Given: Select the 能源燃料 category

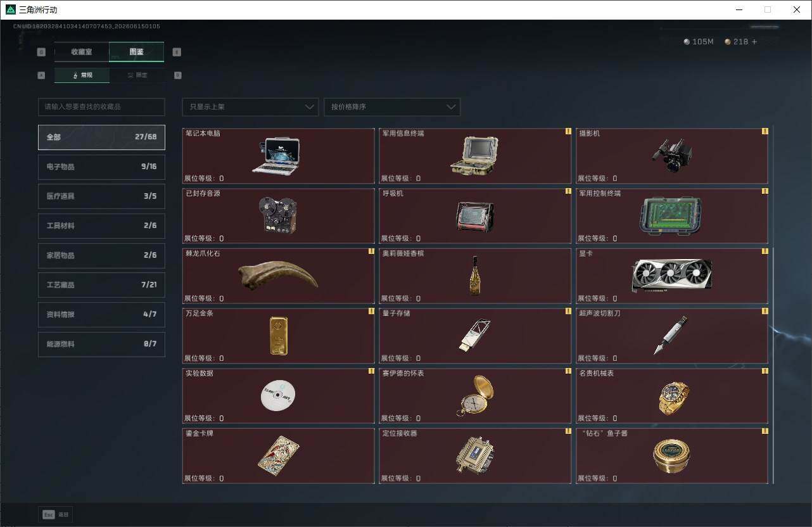Looking at the screenshot, I should coord(101,344).
